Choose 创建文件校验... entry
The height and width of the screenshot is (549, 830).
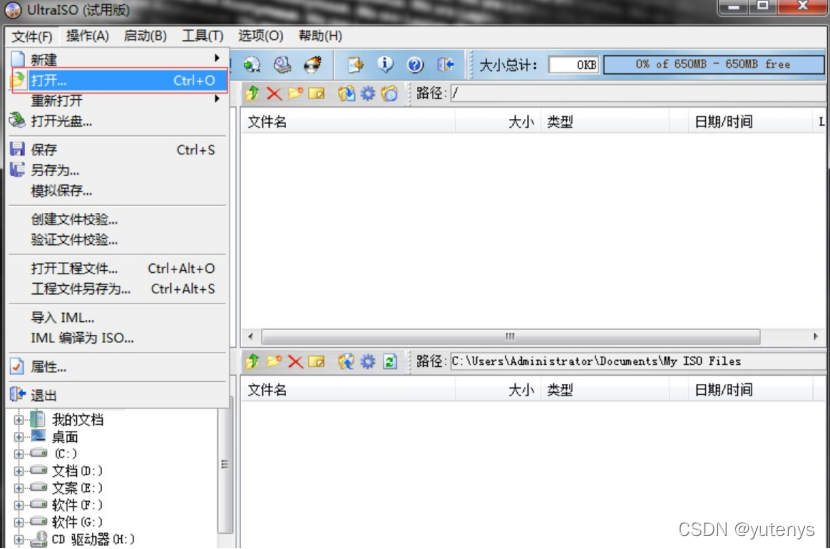118,219
